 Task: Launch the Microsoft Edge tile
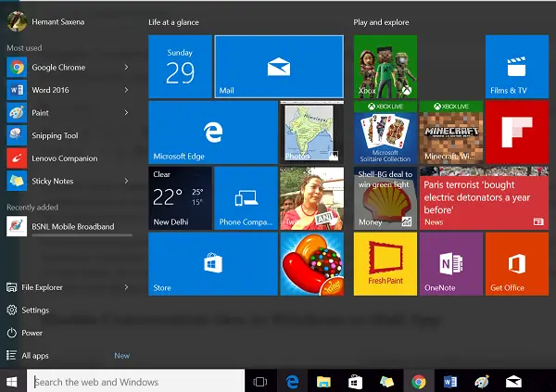pyautogui.click(x=213, y=133)
